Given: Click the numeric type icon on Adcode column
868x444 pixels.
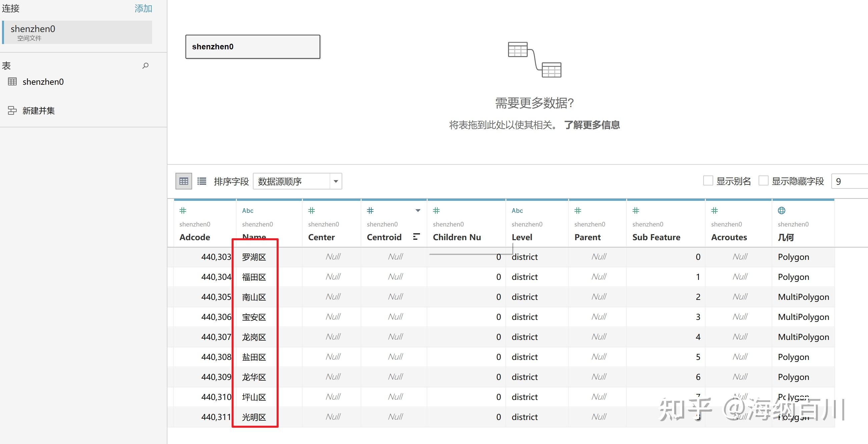Looking at the screenshot, I should point(183,210).
